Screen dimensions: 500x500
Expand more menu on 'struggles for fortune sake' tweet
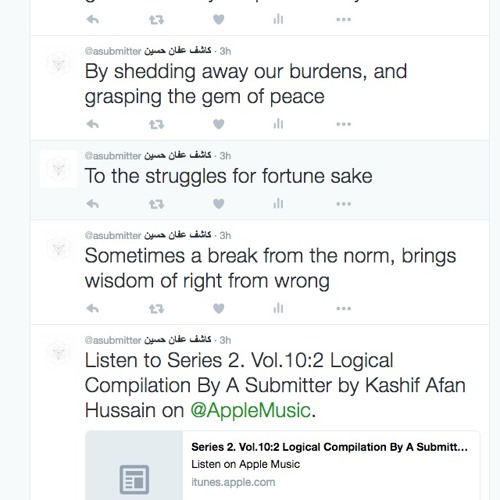tap(344, 204)
